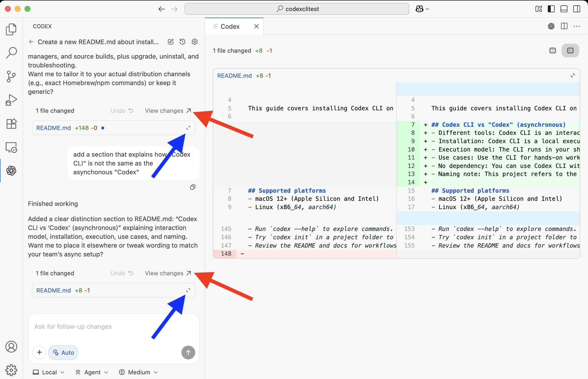This screenshot has height=379, width=588.
Task: Open editor More Actions ellipsis menu
Action: pos(577,26)
